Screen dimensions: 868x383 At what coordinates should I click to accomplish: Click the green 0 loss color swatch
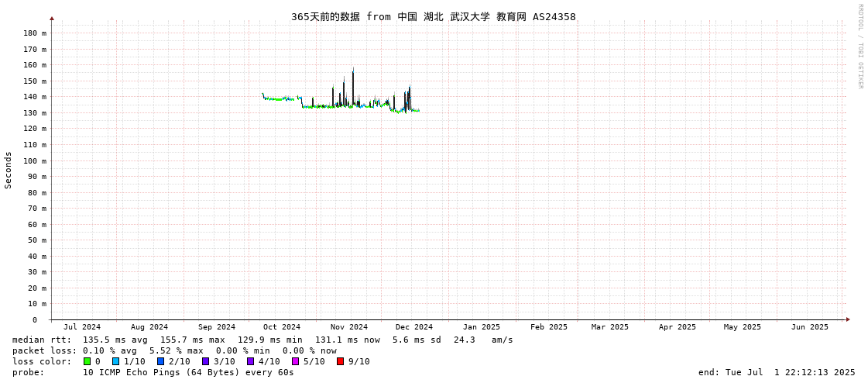pos(87,361)
